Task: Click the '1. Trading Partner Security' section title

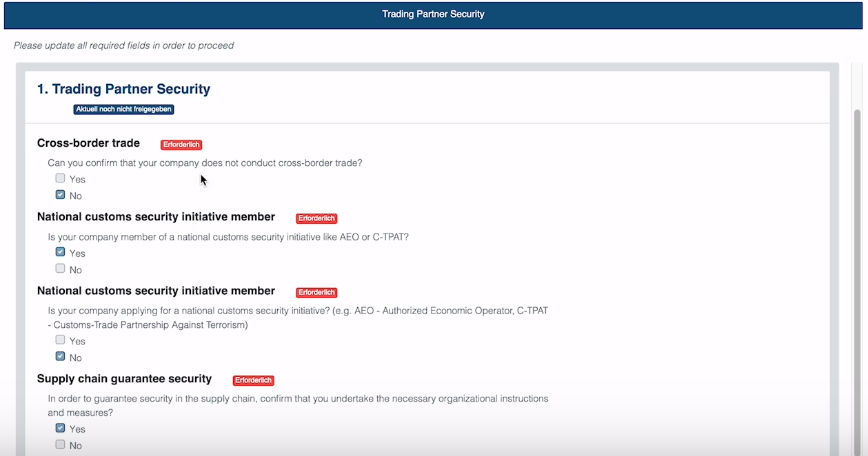Action: [x=123, y=89]
